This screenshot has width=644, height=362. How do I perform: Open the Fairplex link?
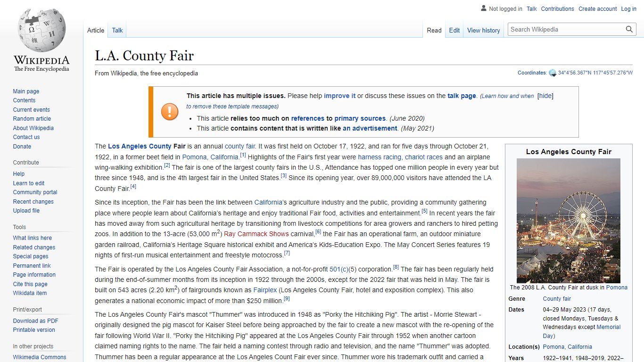click(x=265, y=290)
